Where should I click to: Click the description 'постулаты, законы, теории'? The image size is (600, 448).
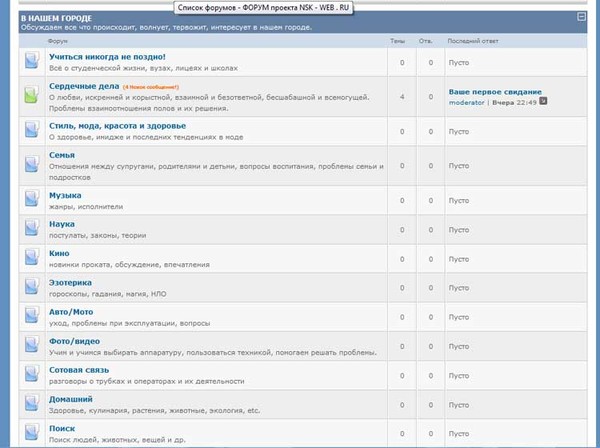[x=98, y=236]
